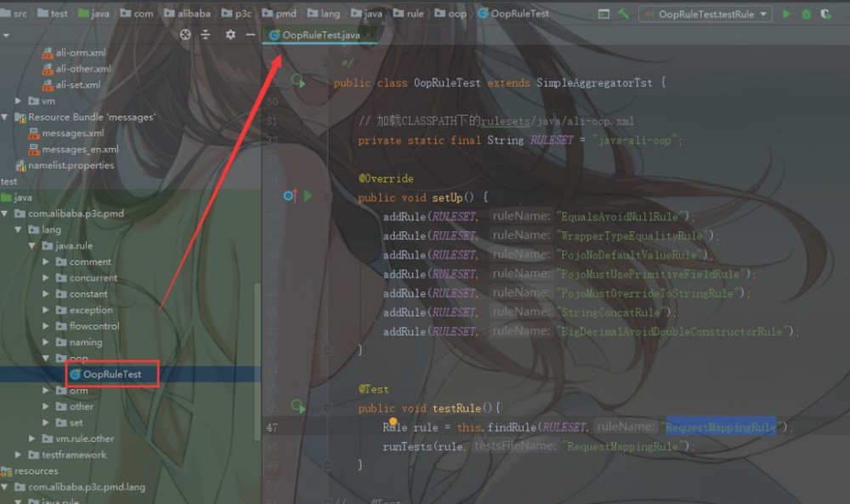
Task: Expand the comment folder
Action: pos(46,262)
